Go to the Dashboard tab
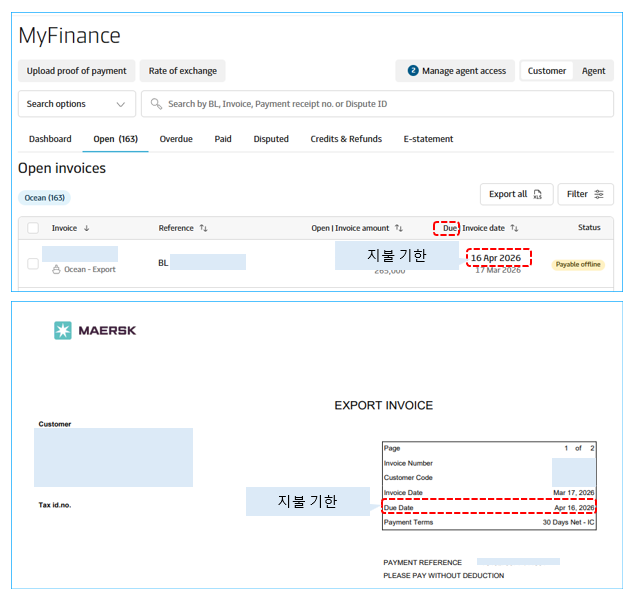 (50, 139)
